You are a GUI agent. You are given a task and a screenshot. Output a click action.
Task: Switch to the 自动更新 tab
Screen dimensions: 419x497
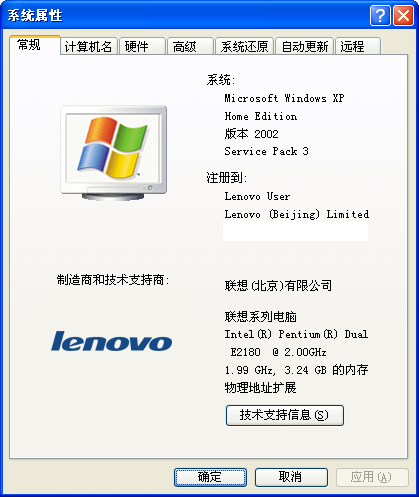(304, 46)
